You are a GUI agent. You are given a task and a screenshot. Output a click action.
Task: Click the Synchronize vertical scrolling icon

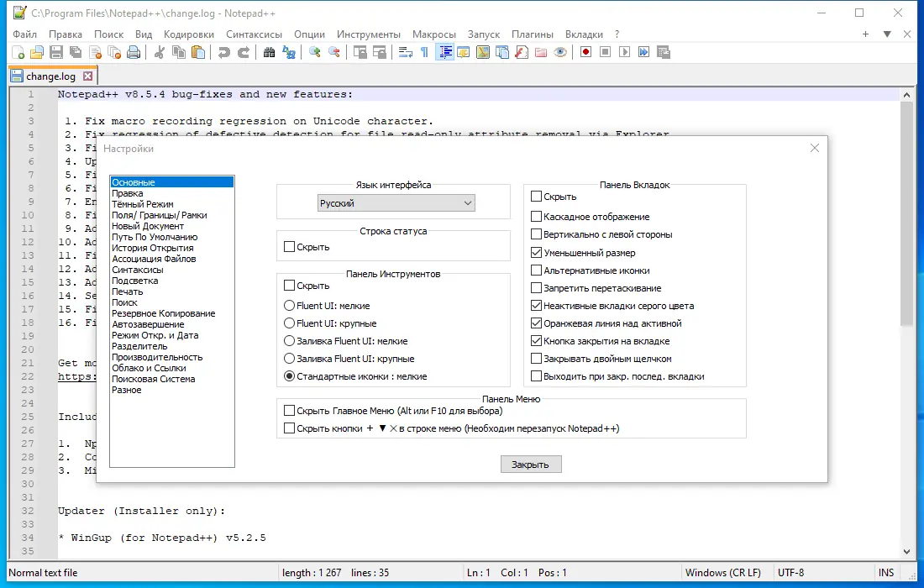pos(360,52)
